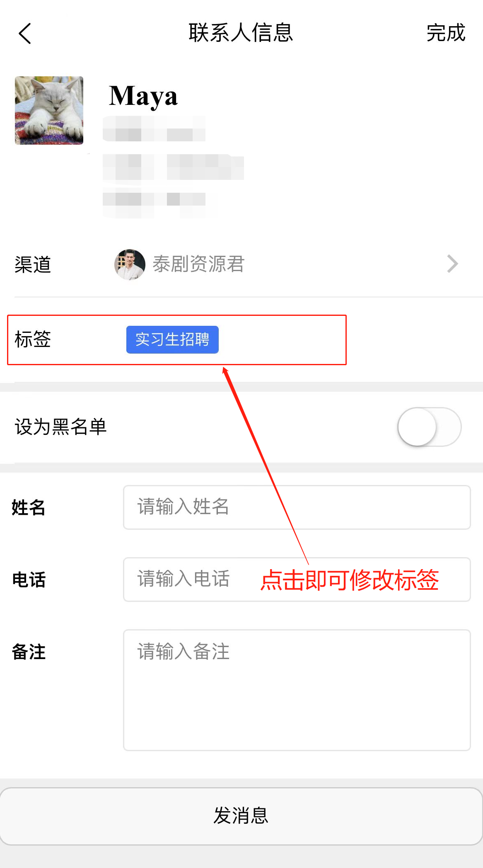Focus the 请输入姓名 name field
Viewport: 483px width, 868px height.
pos(297,507)
